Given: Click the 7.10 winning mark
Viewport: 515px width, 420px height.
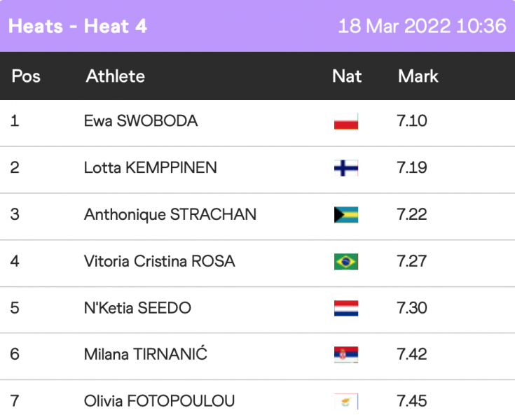Looking at the screenshot, I should (x=412, y=121).
